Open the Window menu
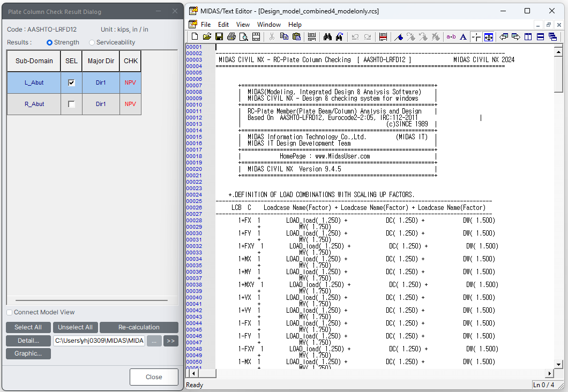 click(x=269, y=25)
